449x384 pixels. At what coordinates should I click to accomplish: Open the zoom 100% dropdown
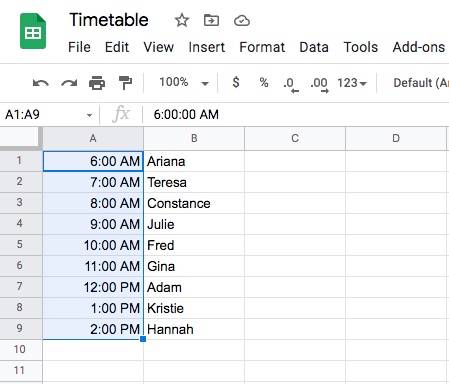[x=184, y=82]
